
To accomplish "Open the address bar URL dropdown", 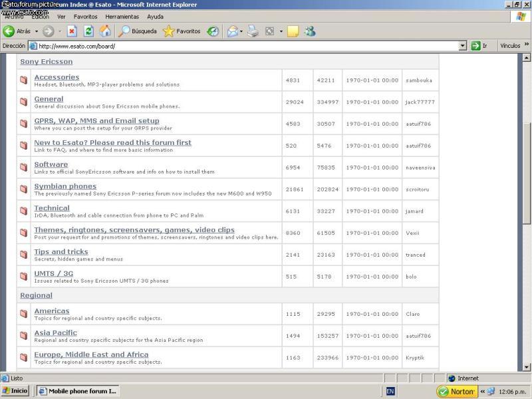I will [462, 46].
